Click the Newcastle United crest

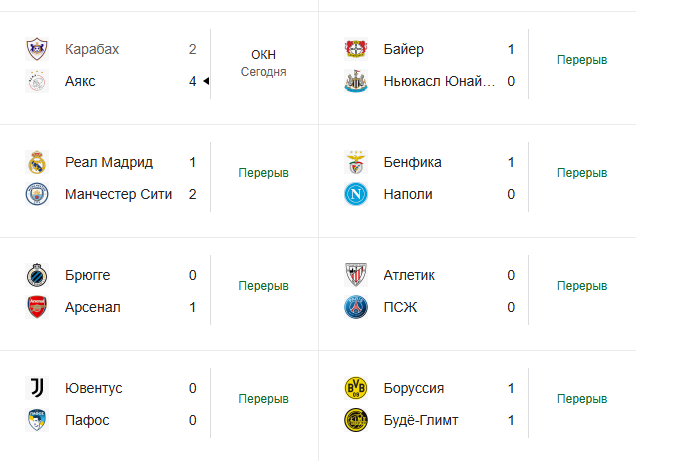coord(356,81)
